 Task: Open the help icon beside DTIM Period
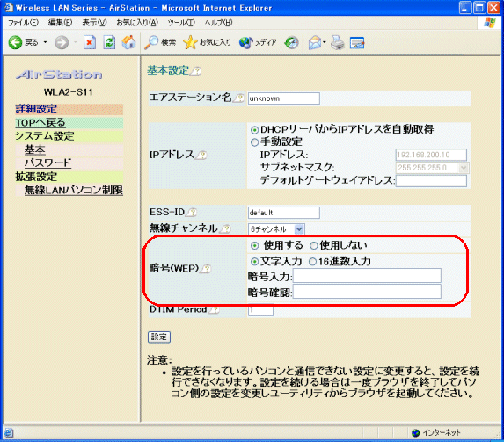(x=214, y=309)
